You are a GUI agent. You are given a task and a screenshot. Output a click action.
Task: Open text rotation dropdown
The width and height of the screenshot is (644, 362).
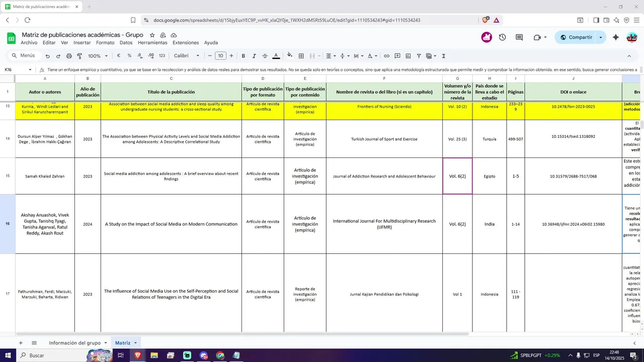tap(372, 56)
